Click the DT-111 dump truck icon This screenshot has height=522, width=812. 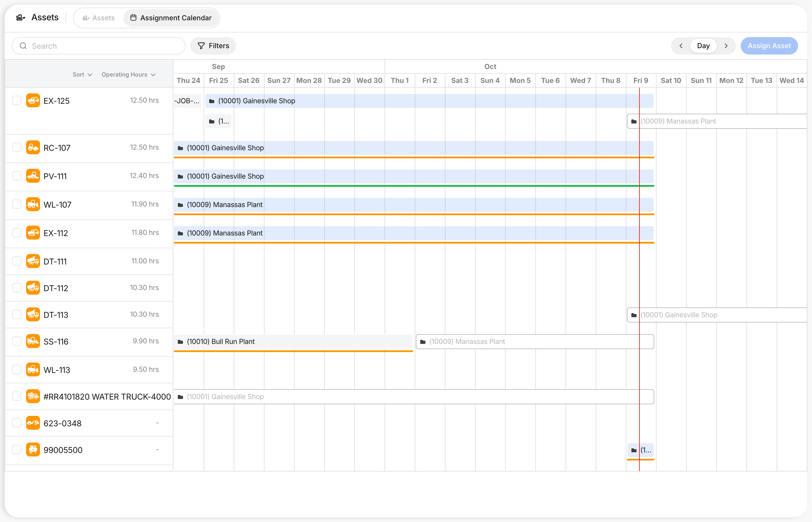click(x=33, y=261)
